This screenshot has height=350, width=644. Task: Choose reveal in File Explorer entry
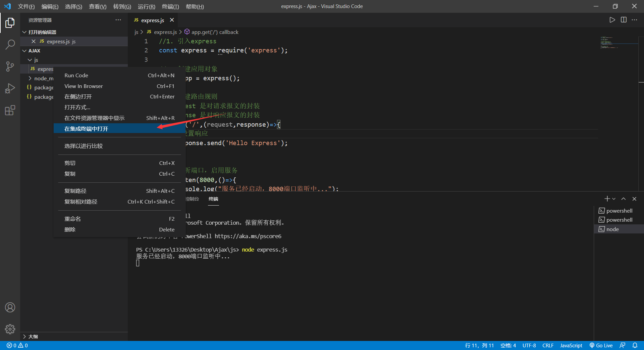(x=119, y=118)
